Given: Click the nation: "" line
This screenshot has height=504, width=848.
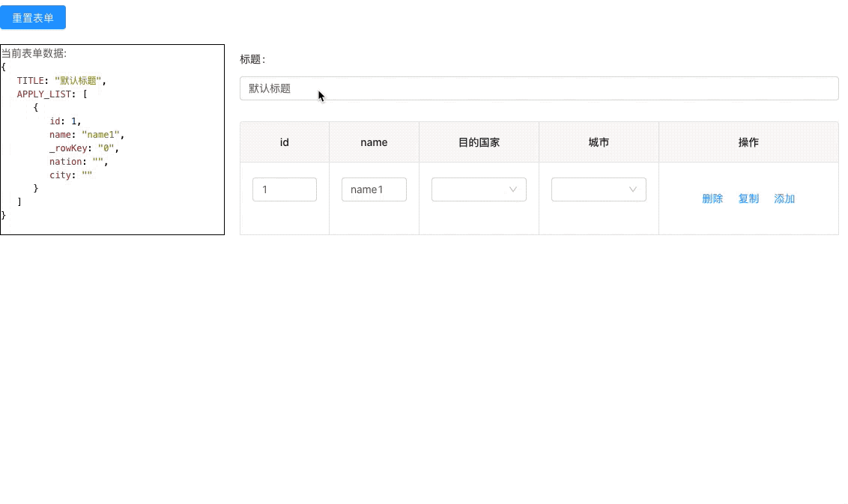Looking at the screenshot, I should pos(79,162).
